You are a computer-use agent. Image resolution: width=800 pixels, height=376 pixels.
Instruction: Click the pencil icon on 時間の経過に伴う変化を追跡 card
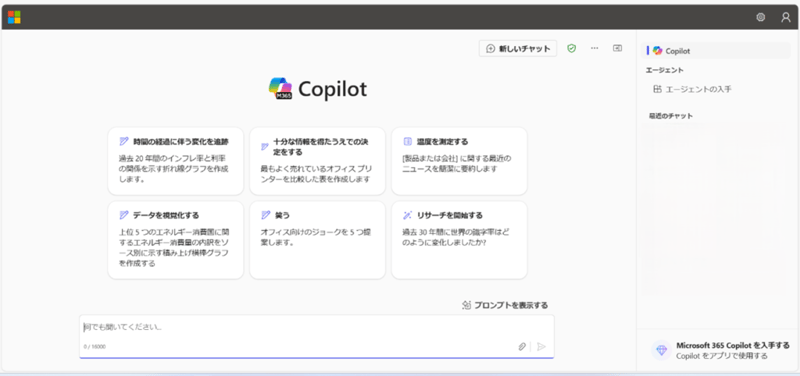pyautogui.click(x=123, y=141)
